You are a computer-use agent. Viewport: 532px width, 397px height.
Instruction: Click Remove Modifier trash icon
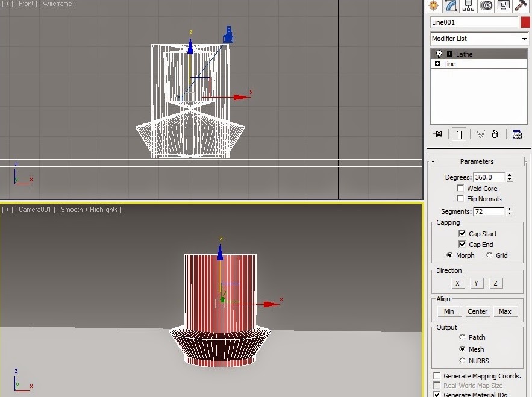[495, 134]
